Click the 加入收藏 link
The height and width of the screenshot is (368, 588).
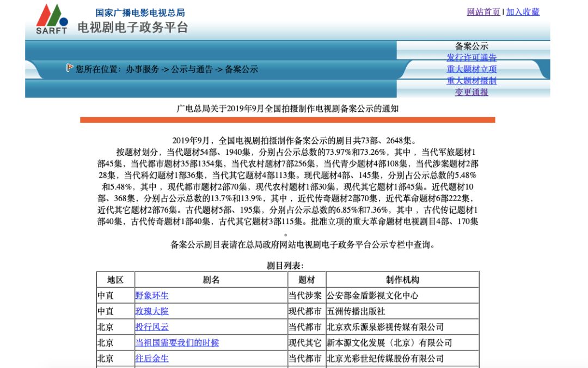click(x=523, y=12)
